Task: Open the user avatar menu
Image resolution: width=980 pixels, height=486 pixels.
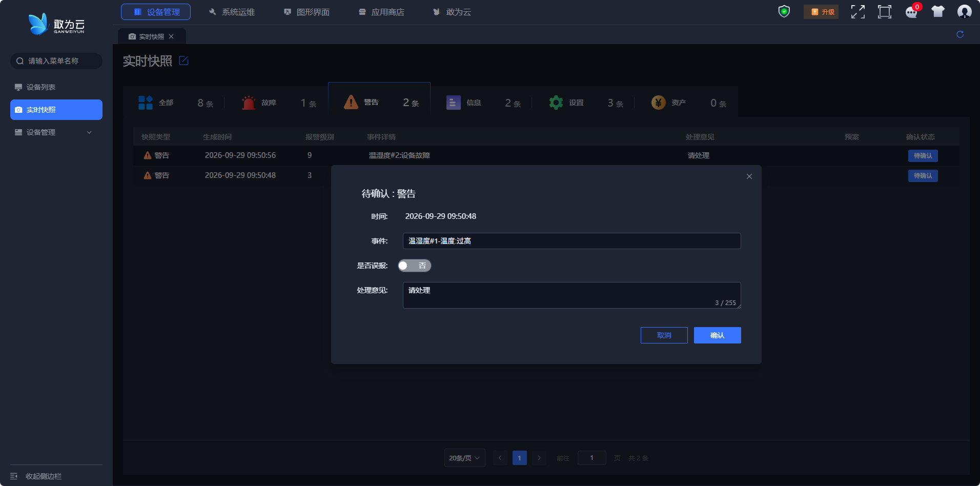Action: point(965,12)
